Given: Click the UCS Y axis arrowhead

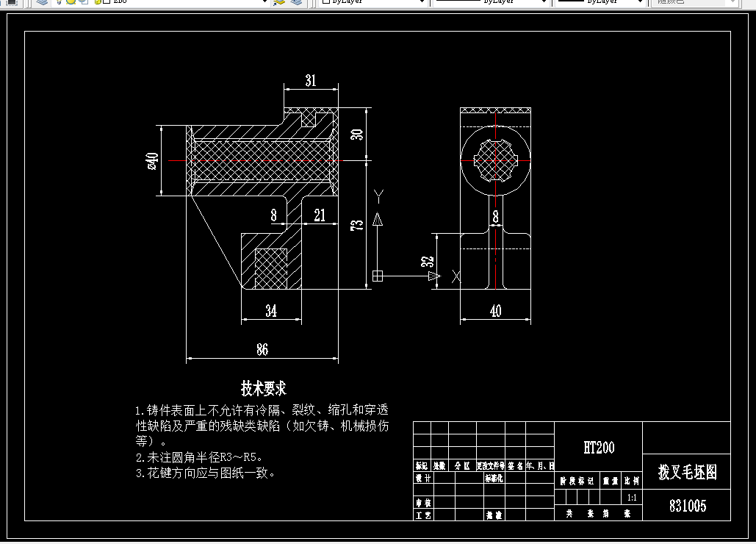Looking at the screenshot, I should coord(378,219).
